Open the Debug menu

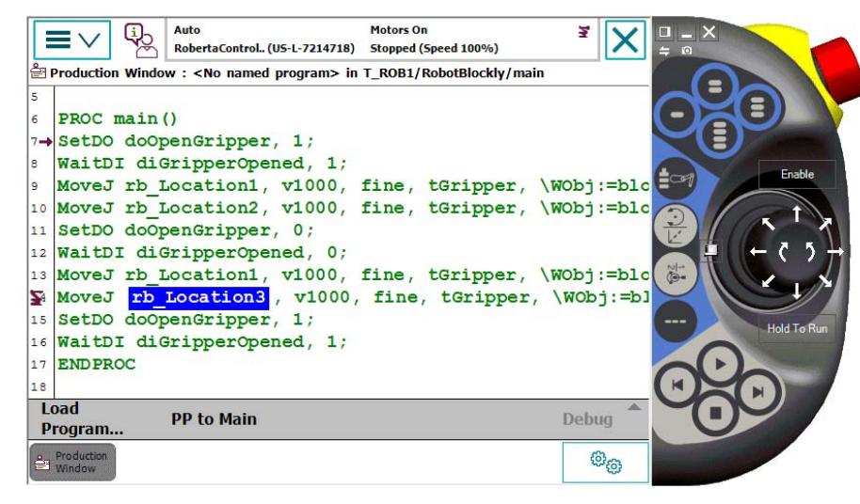[587, 419]
